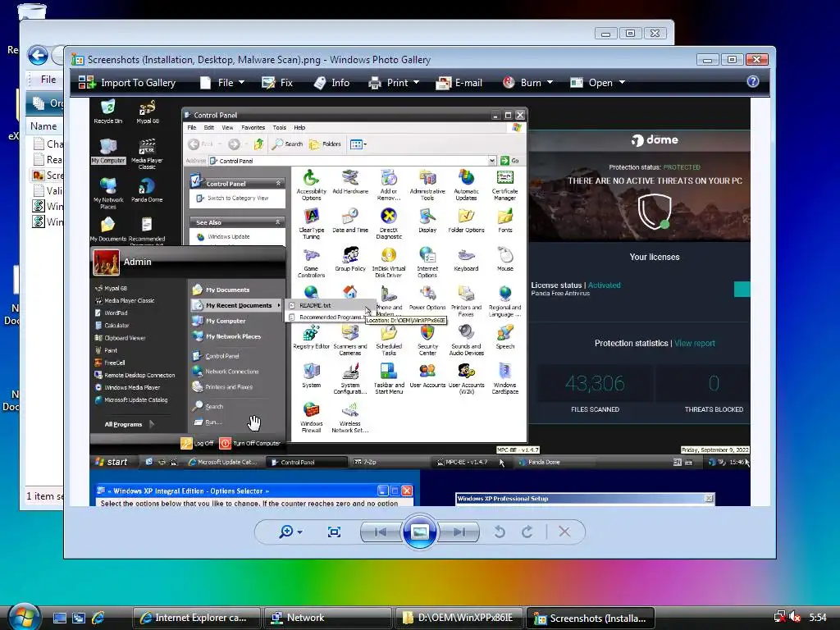840x630 pixels.
Task: Click Import To Gallery in Photo Gallery
Action: [127, 83]
